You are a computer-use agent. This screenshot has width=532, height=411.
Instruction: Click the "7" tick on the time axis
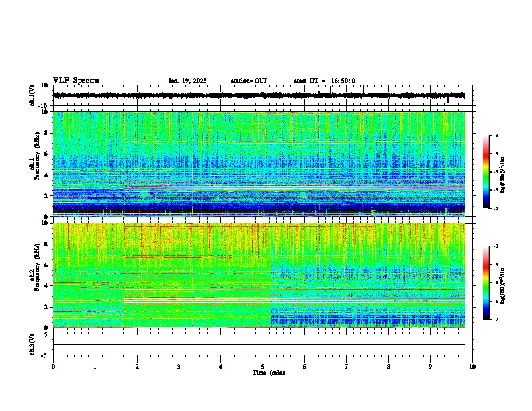(347, 367)
